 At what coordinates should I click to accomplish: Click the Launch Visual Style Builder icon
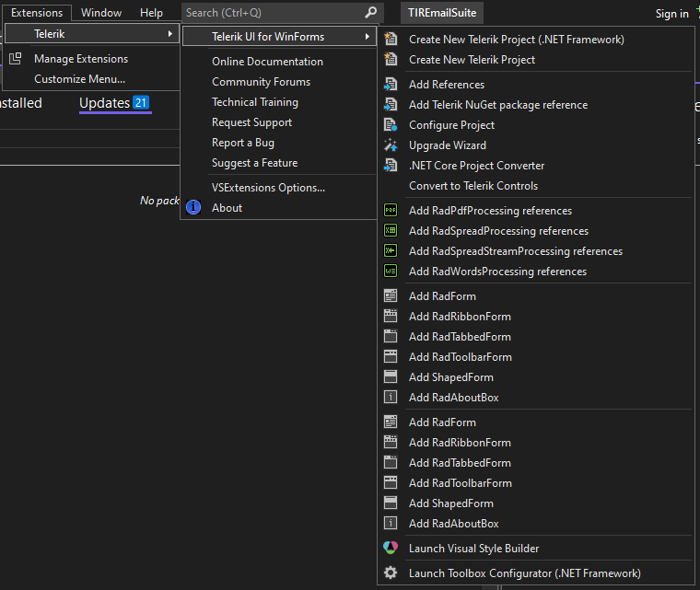click(391, 549)
